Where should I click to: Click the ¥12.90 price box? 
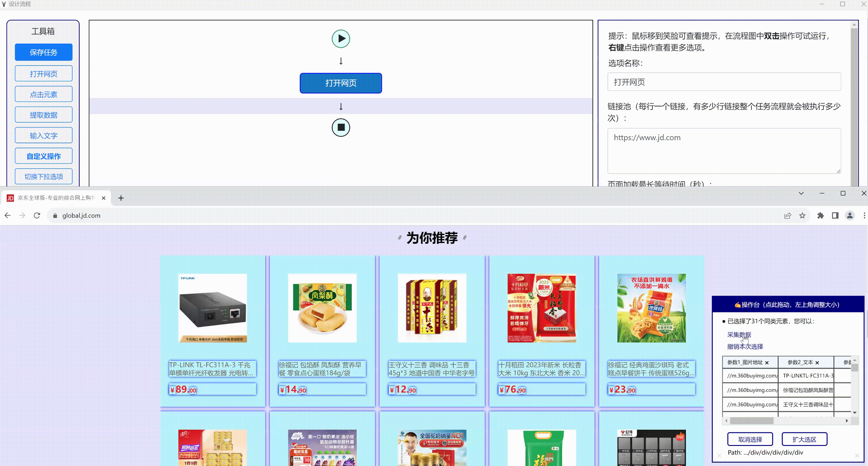(x=432, y=389)
